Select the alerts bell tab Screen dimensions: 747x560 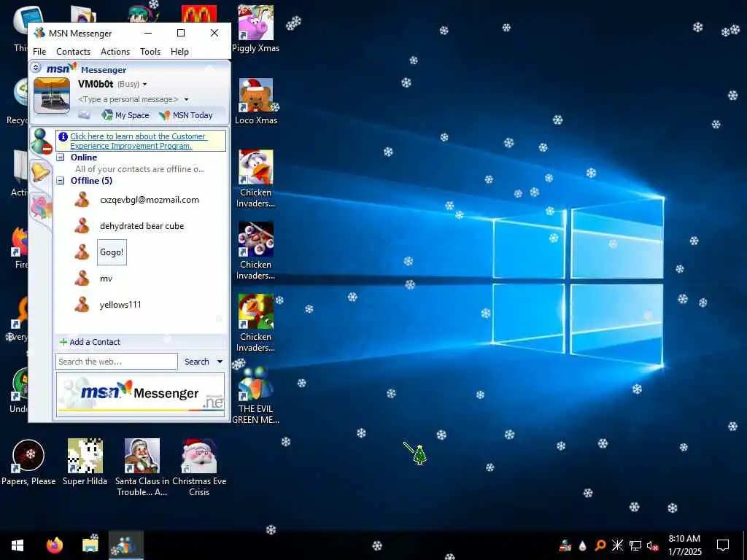tap(41, 172)
